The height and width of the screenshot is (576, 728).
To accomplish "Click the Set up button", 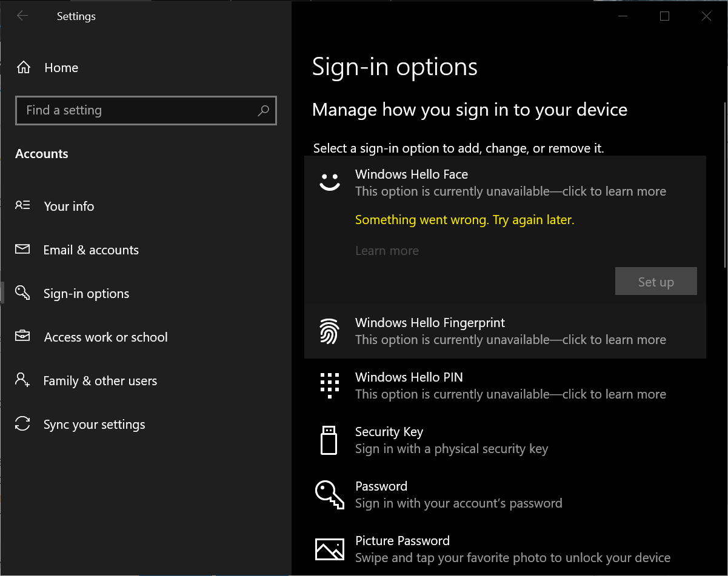I will coord(656,281).
